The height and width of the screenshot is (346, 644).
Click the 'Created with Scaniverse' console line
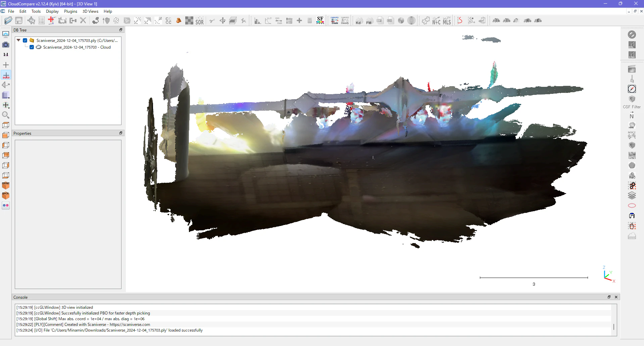tap(83, 325)
